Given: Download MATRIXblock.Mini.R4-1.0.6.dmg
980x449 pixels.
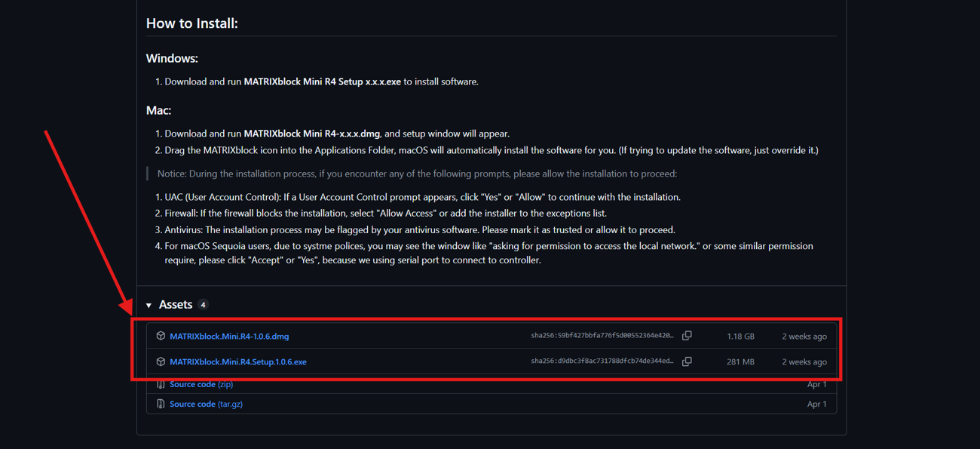Looking at the screenshot, I should point(229,337).
